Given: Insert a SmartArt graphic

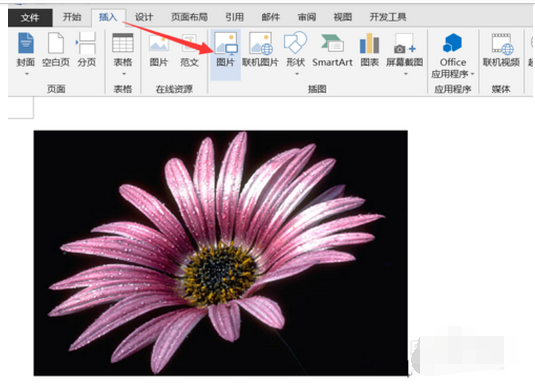Looking at the screenshot, I should [332, 50].
